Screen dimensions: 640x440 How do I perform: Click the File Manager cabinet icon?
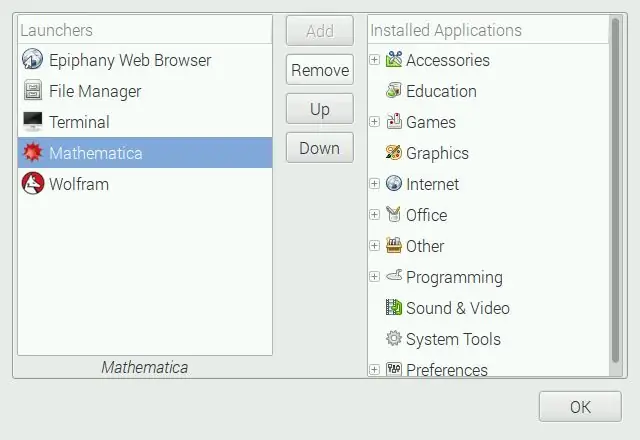click(x=32, y=90)
